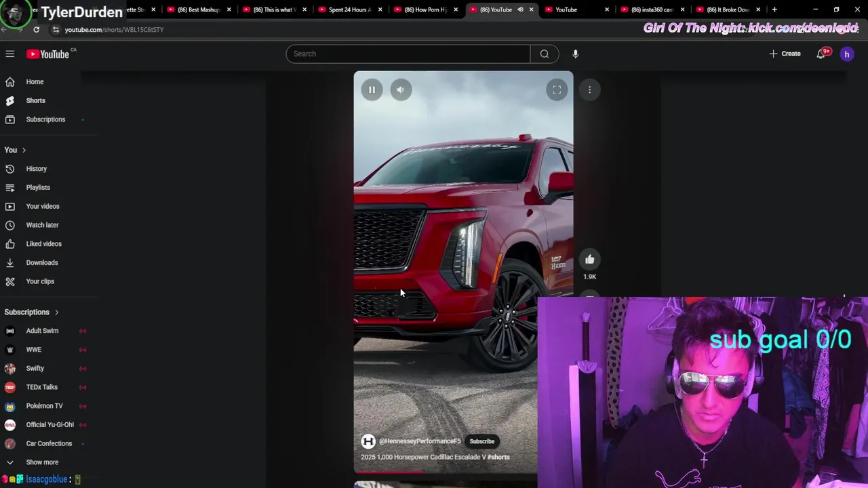The height and width of the screenshot is (488, 868).
Task: Click the YouTube search input field
Action: (408, 54)
